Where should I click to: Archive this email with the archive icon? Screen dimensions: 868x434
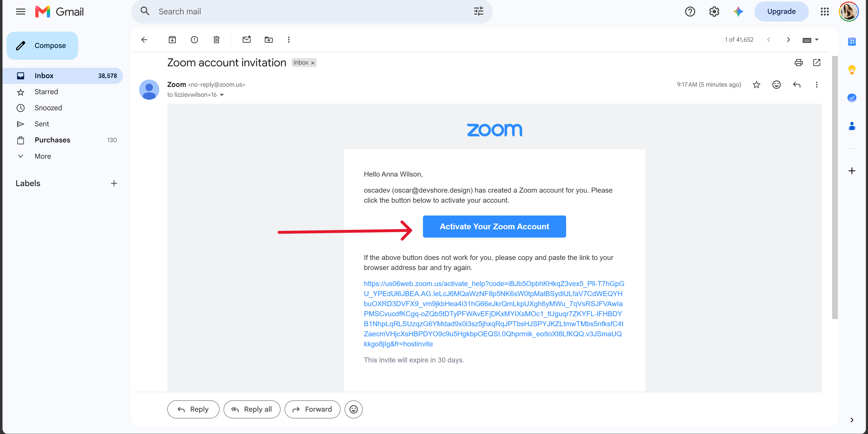pyautogui.click(x=172, y=40)
